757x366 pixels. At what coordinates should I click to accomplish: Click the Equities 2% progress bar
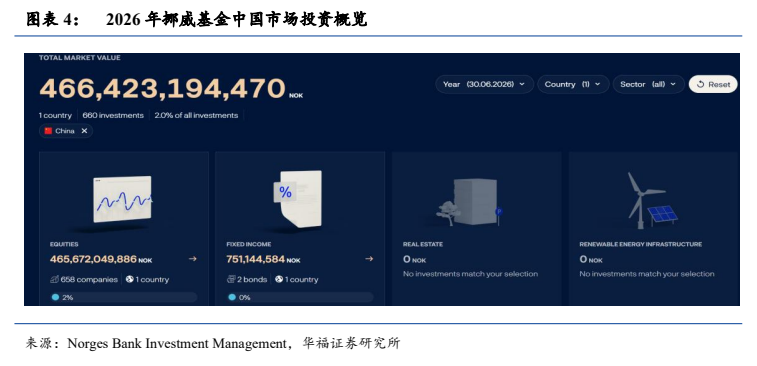coord(124,297)
